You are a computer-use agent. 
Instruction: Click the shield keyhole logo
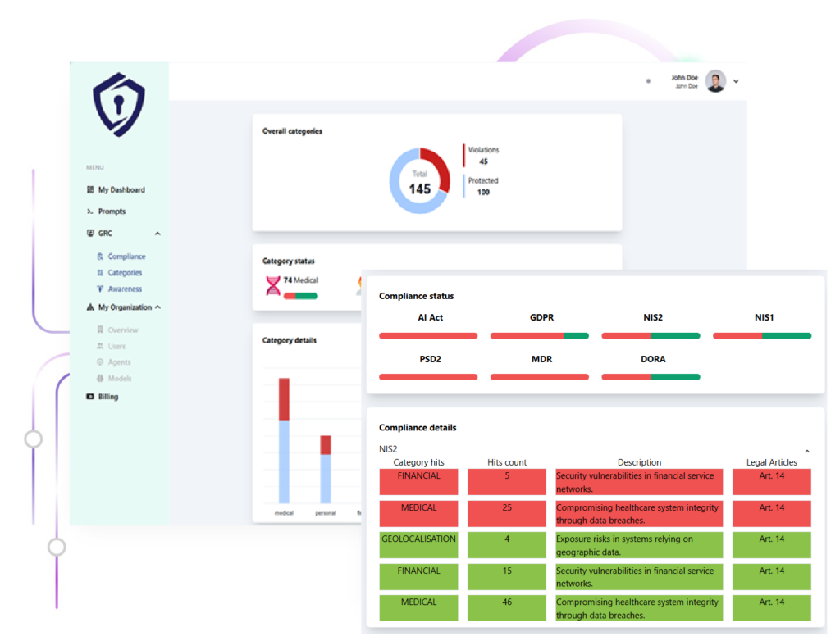[x=119, y=104]
